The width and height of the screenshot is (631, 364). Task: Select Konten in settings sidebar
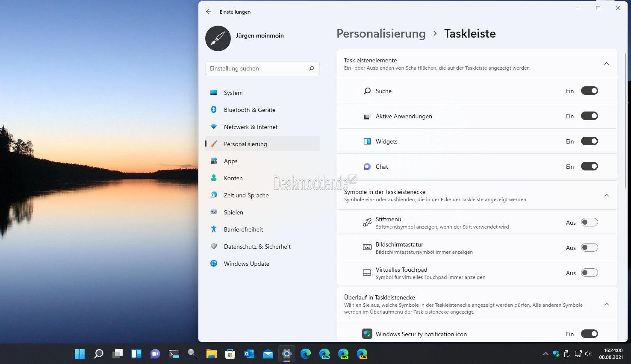click(262, 178)
